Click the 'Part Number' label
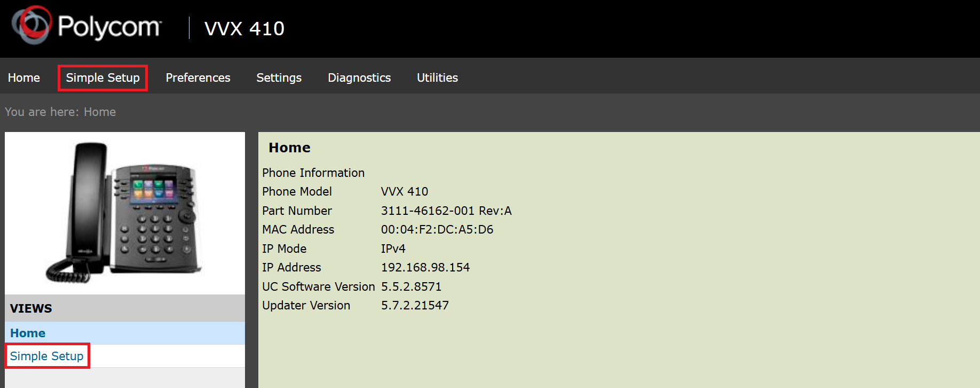980x388 pixels. tap(297, 211)
